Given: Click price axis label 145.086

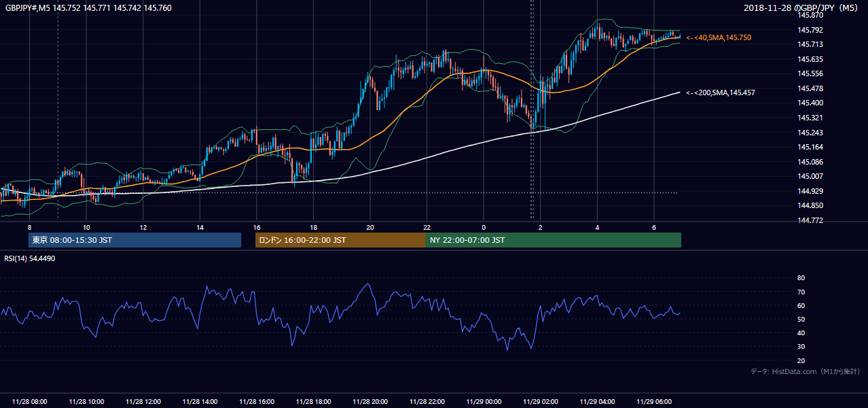Looking at the screenshot, I should click(x=809, y=162).
